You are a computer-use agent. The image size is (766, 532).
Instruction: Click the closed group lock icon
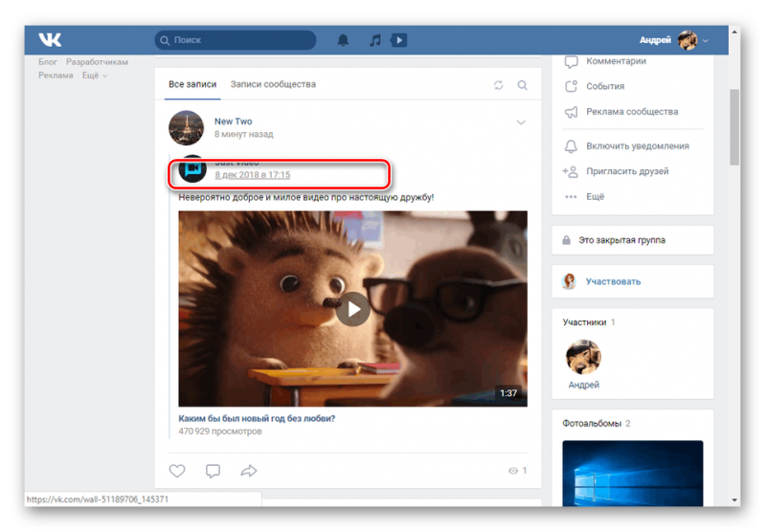tap(566, 240)
